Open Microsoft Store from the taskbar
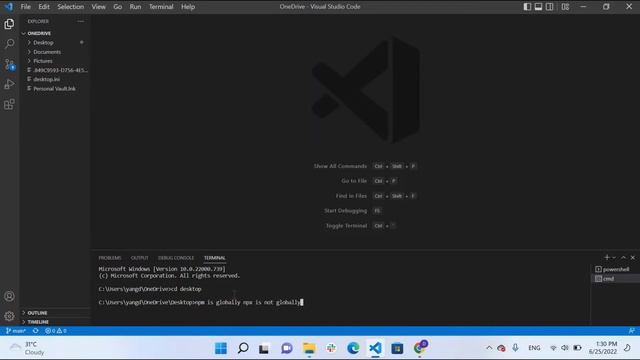640x360 pixels. point(397,348)
